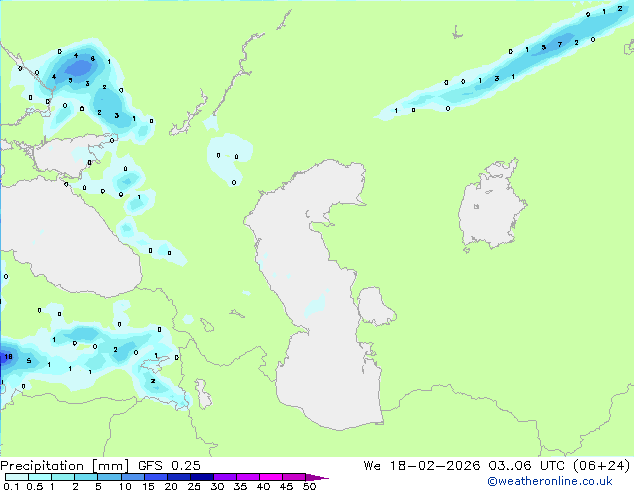The image size is (634, 490).
Task: Click the legend swatch between 40 and 45
Action: pos(271,477)
